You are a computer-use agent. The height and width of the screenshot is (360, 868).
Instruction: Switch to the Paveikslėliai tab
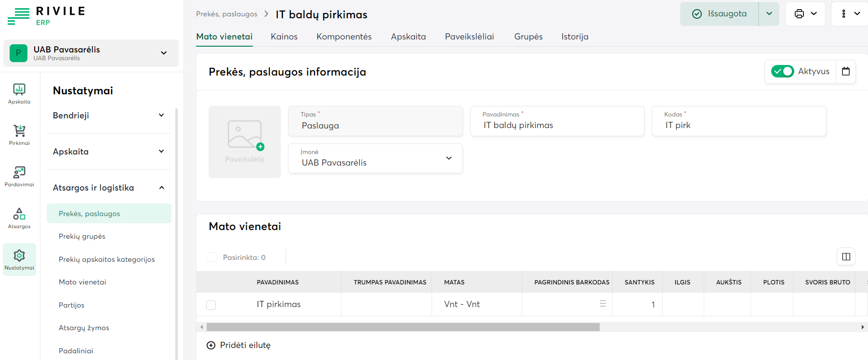click(x=470, y=37)
